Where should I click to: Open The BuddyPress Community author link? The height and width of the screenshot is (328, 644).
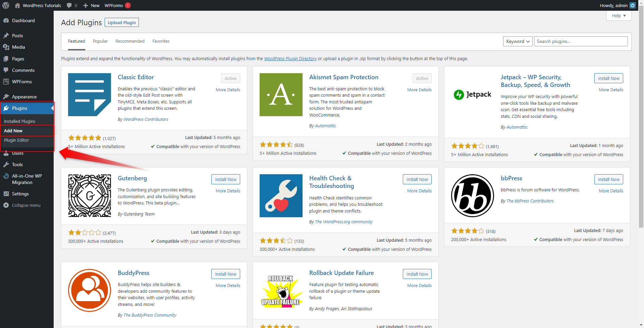[150, 315]
